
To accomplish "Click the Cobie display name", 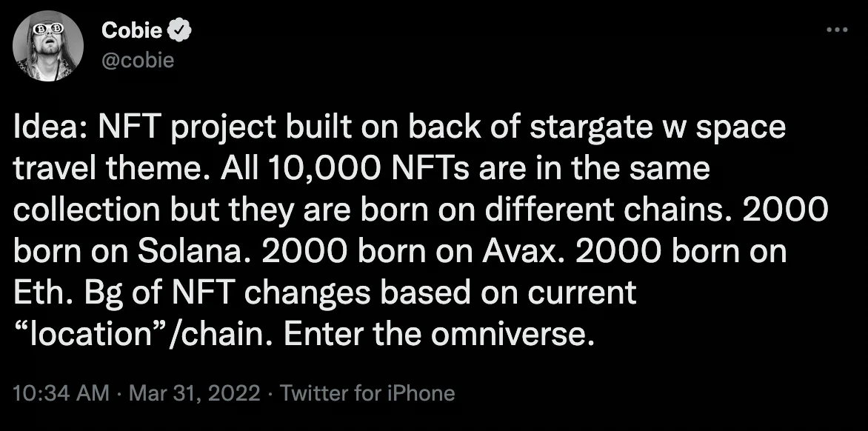I will point(131,30).
